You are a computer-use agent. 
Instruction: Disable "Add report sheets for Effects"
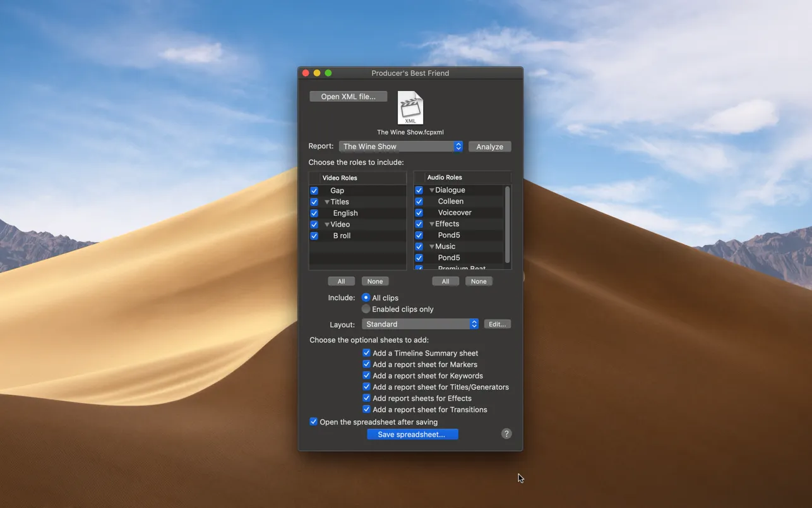pos(366,398)
